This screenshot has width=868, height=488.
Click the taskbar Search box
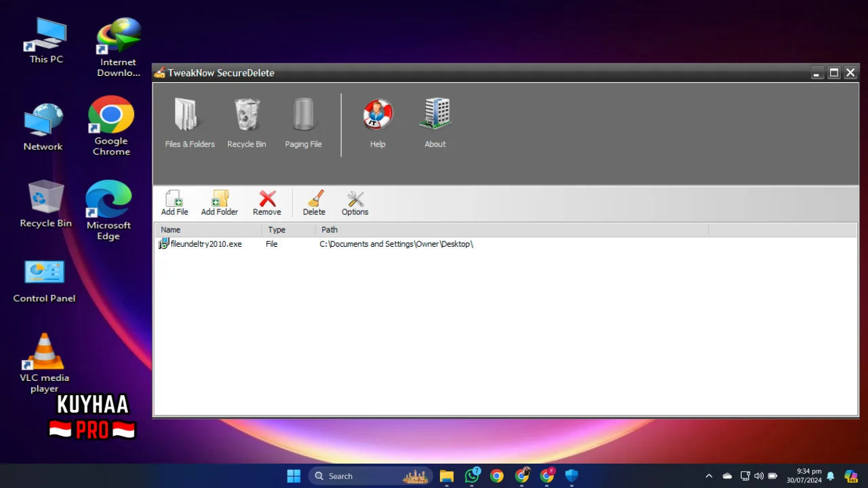point(372,476)
